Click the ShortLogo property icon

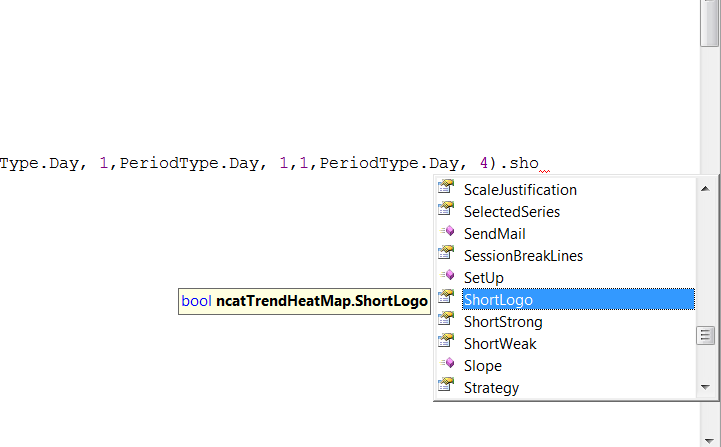(x=446, y=299)
